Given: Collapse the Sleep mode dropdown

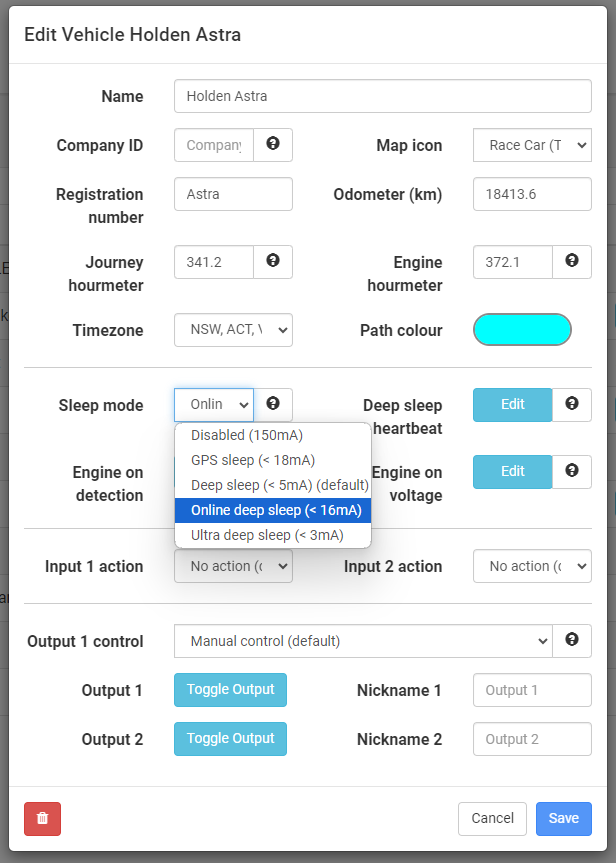Looking at the screenshot, I should point(214,405).
